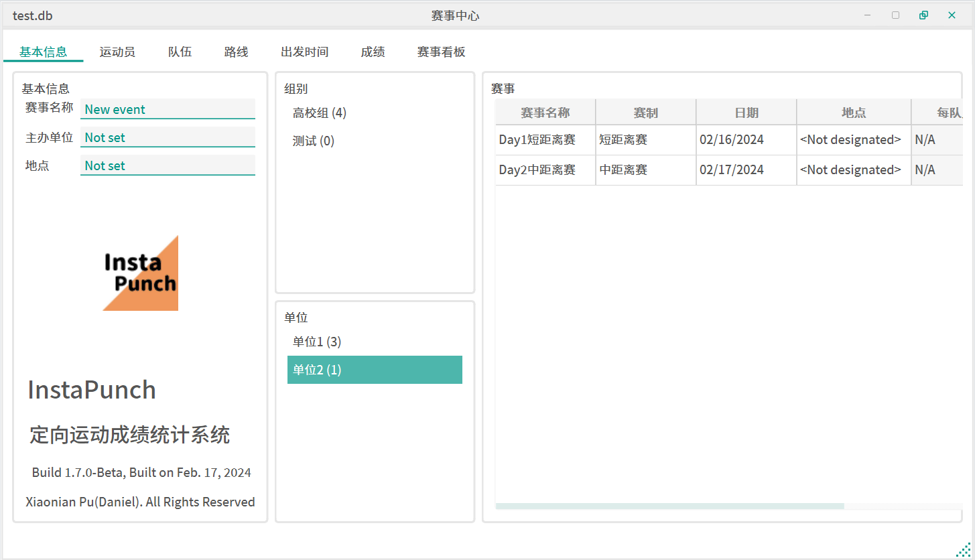Click the 主办单位 input field

coord(168,137)
